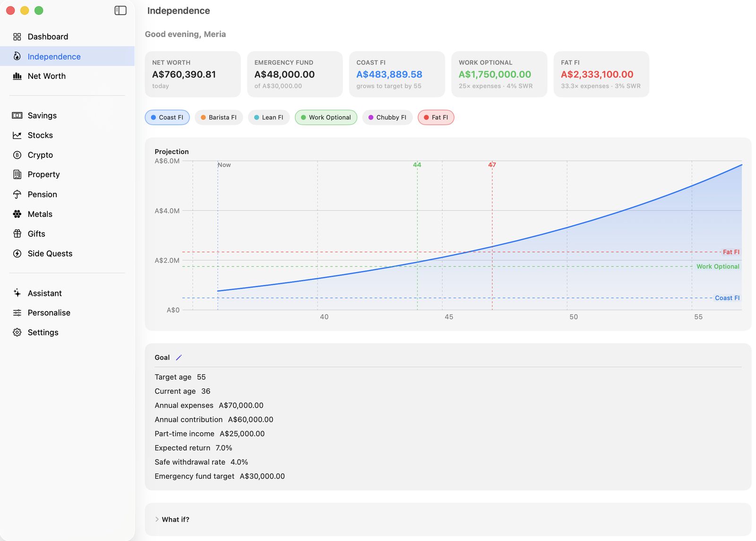
Task: Click the Side Quests bolt icon
Action: [x=17, y=253]
